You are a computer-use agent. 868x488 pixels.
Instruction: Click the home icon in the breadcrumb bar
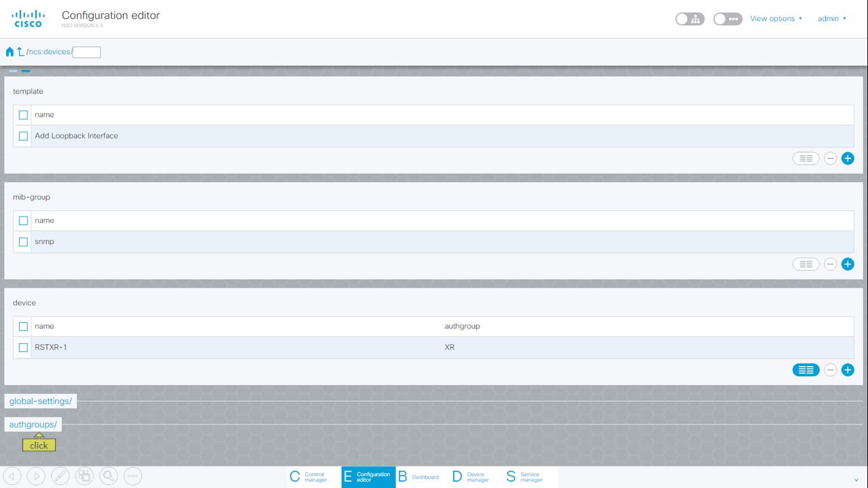click(9, 51)
